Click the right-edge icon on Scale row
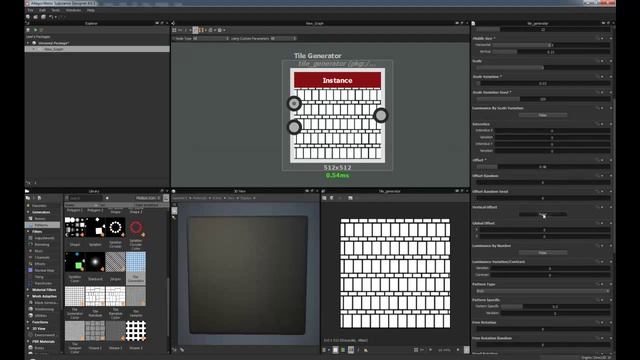This screenshot has height=360, width=640. (611, 61)
